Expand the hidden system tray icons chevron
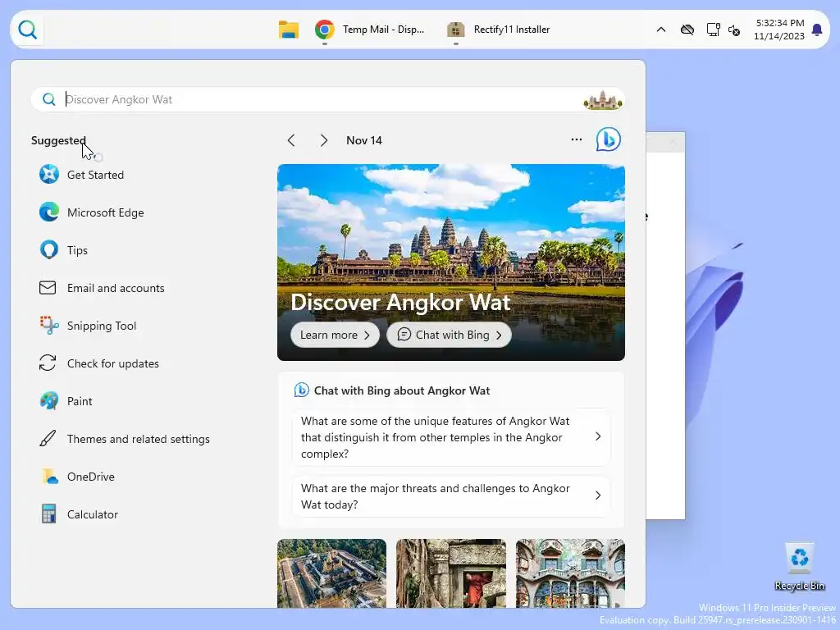 (661, 30)
